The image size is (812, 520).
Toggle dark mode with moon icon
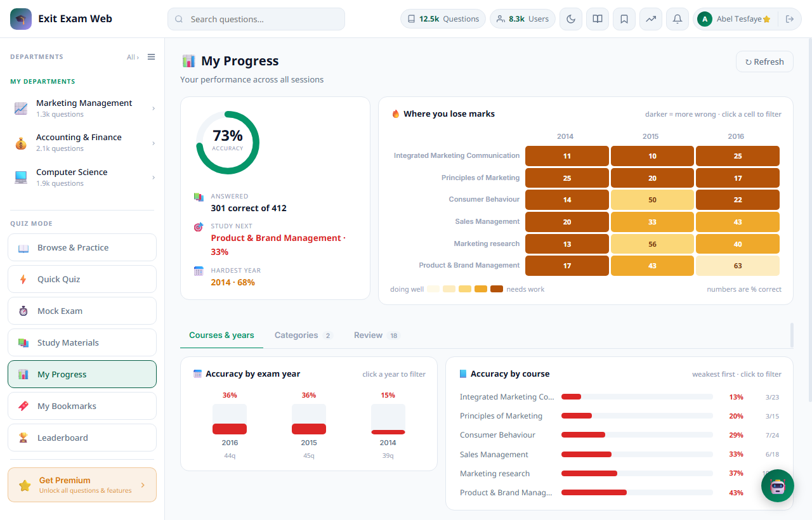coord(571,19)
